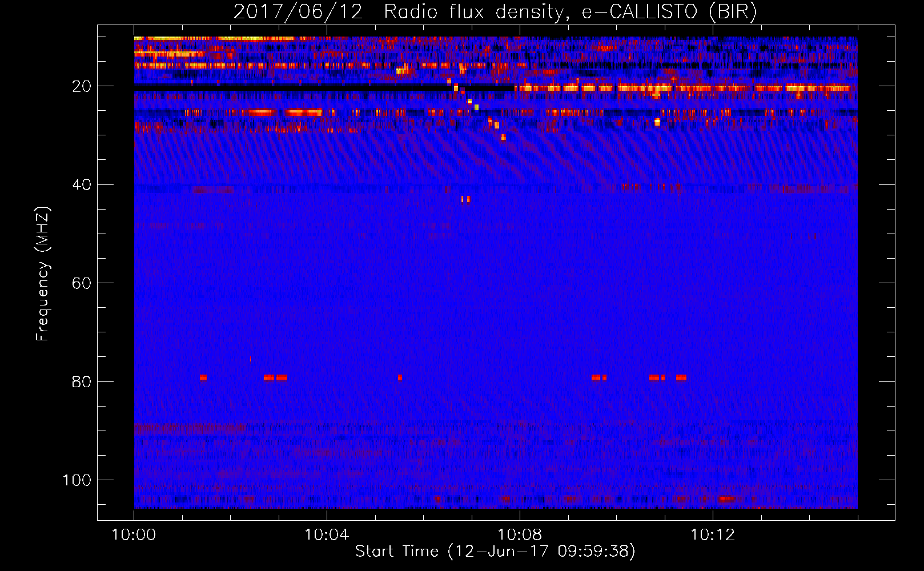Screen dimensions: 924x571
Task: Click the "100" frequency tick label
Action: point(77,480)
